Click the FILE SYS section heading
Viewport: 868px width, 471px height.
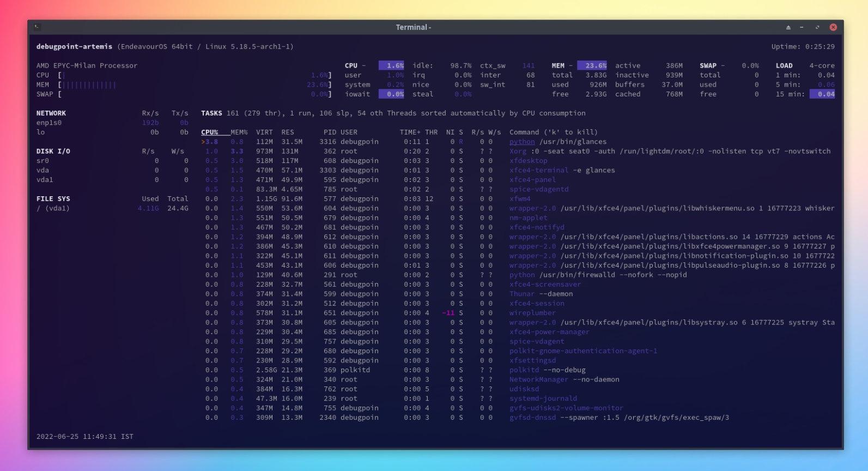click(53, 199)
